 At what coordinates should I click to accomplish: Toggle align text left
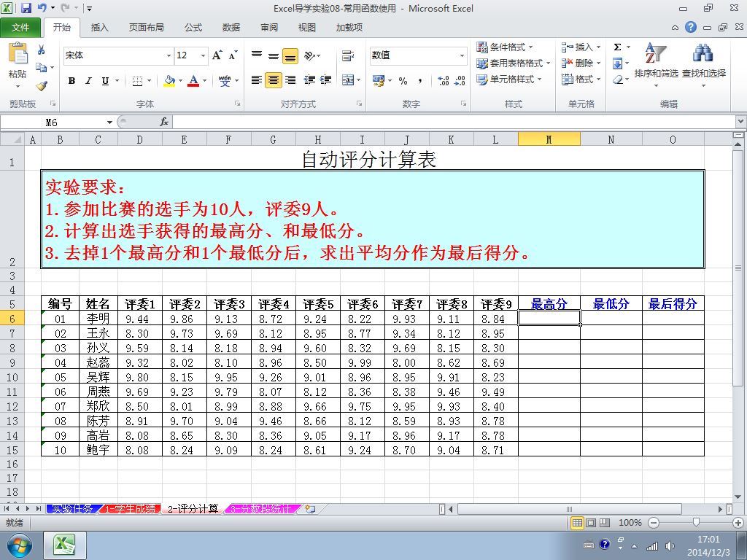coord(256,80)
